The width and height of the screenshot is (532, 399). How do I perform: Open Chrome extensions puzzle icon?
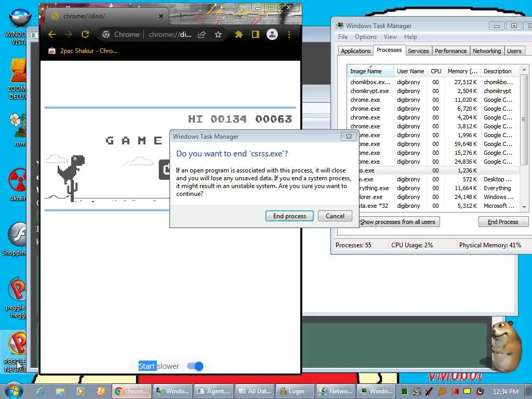point(239,34)
